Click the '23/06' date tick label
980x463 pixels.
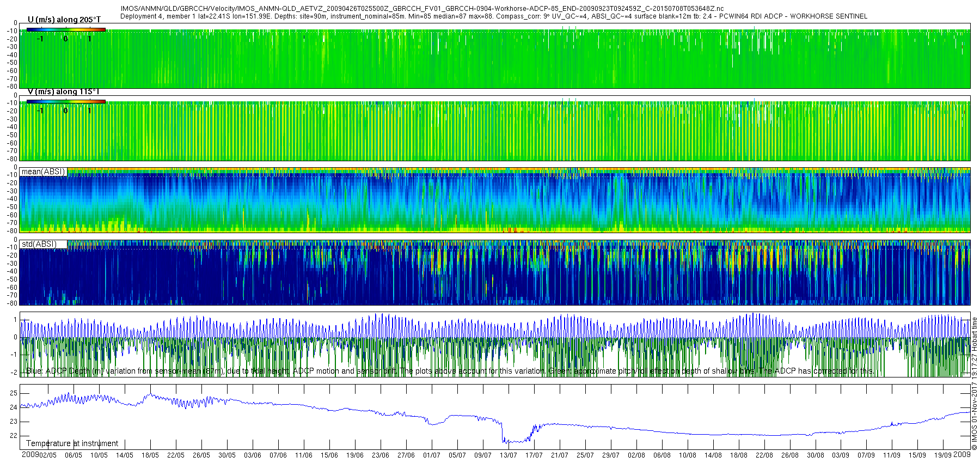(381, 455)
